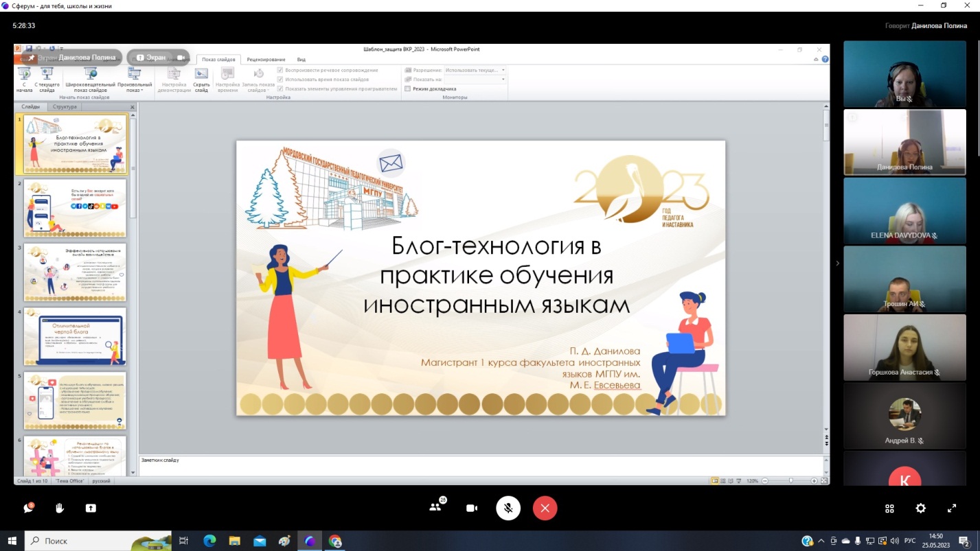Image resolution: width=980 pixels, height=551 pixels.
Task: Enable 'Режим докладчика' checkbox
Action: [408, 89]
